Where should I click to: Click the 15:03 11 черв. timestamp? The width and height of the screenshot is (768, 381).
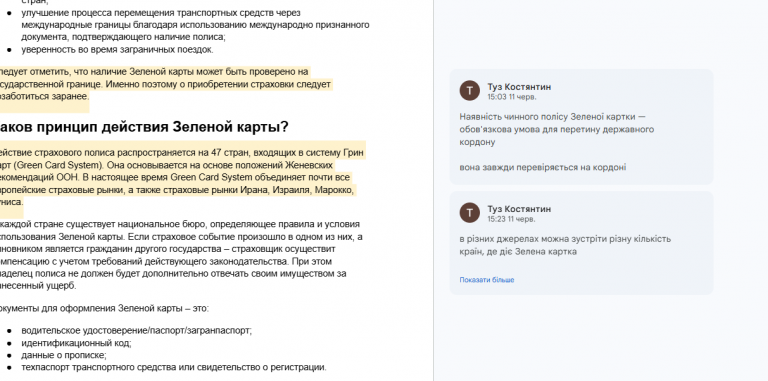[x=511, y=97]
